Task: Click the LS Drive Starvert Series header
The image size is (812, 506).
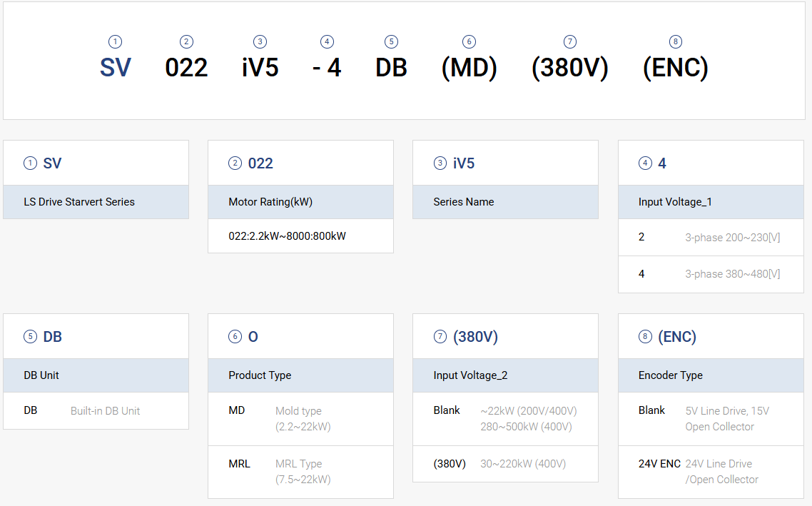Action: 96,202
